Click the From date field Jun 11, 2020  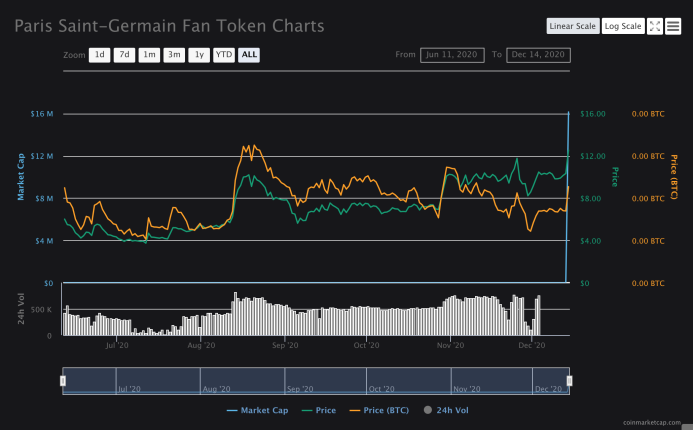[x=452, y=55]
